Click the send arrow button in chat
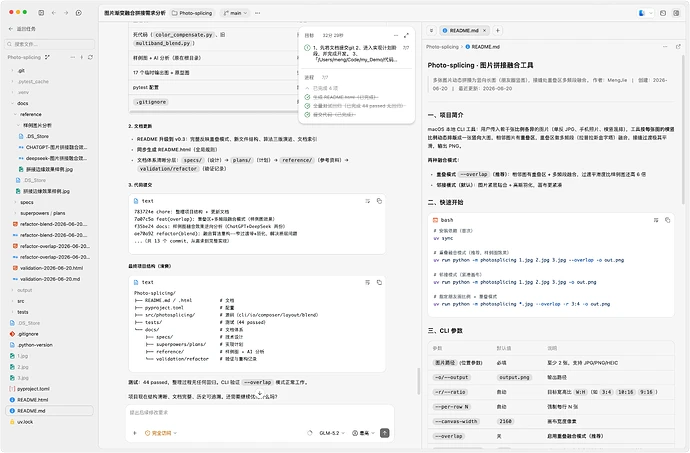Screen dimensions: 690x453 click(385, 433)
